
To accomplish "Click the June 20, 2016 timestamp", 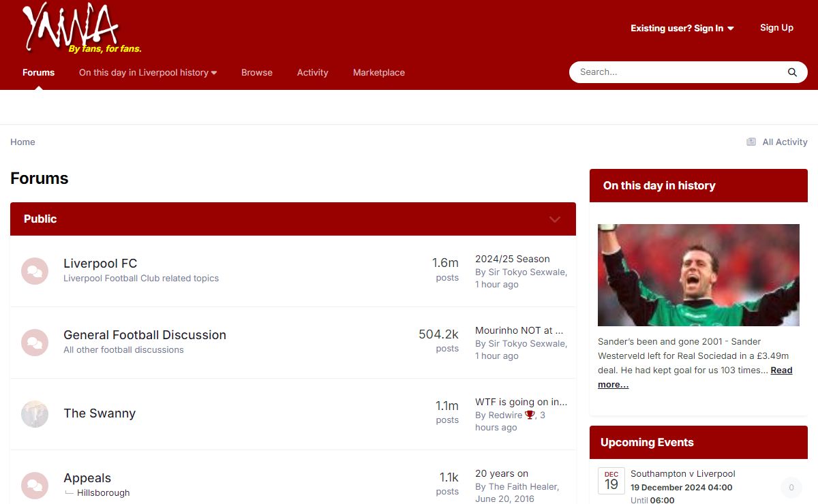I will (x=504, y=499).
